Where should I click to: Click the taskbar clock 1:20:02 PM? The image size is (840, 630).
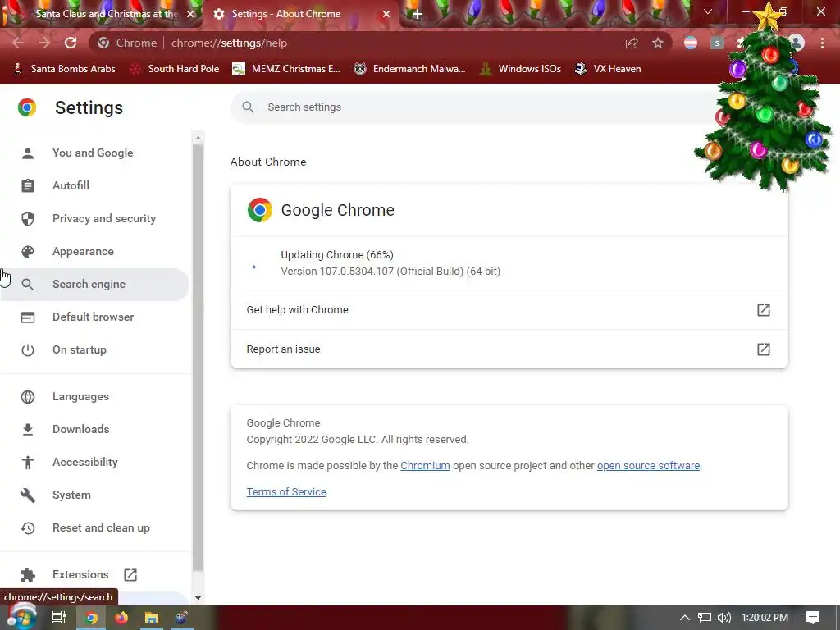[x=765, y=618]
